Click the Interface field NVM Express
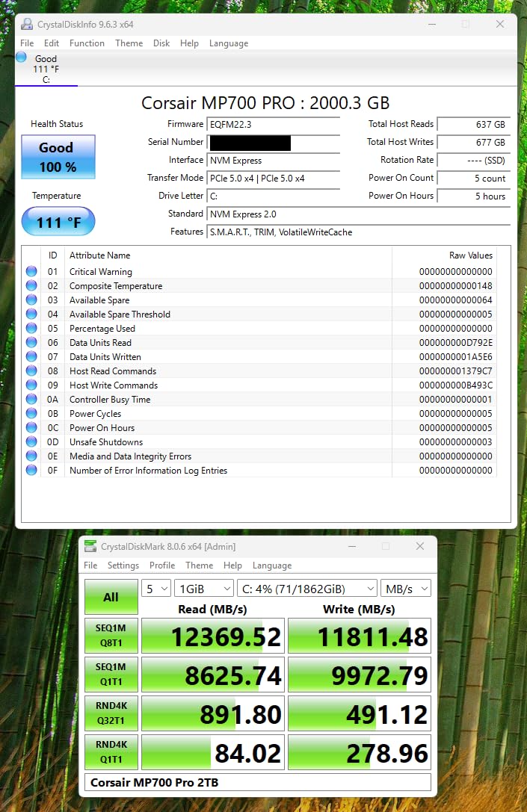The image size is (527, 812). pos(273,160)
